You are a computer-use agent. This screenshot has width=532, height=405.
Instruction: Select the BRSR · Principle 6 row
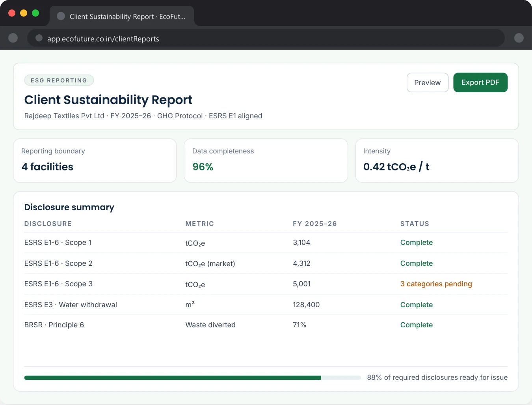pyautogui.click(x=266, y=325)
